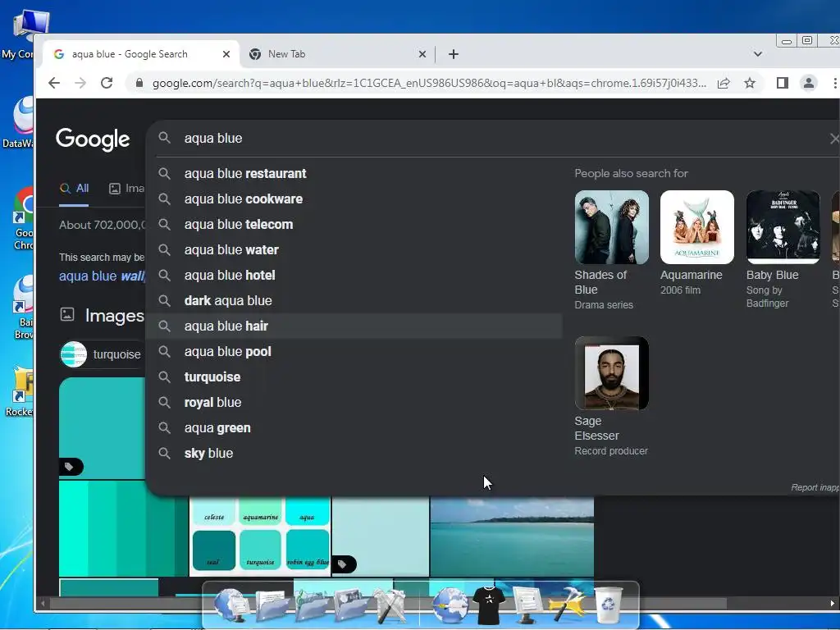Screen dimensions: 840x630
Task: Click the horizontal scrollbar left arrow
Action: [x=43, y=603]
